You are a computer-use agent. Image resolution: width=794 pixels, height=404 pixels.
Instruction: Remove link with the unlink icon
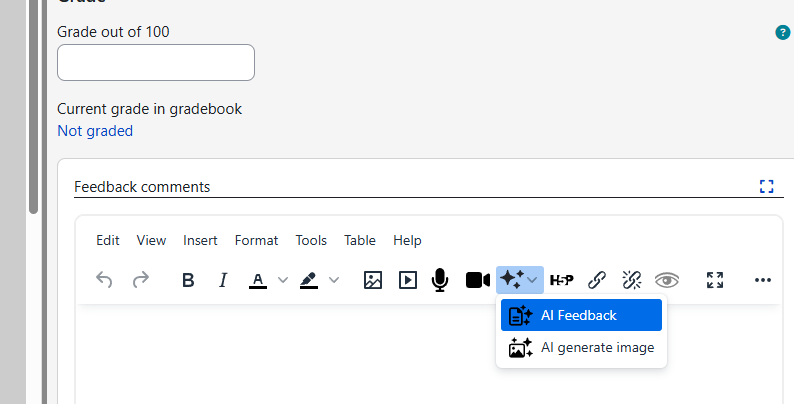click(x=631, y=280)
